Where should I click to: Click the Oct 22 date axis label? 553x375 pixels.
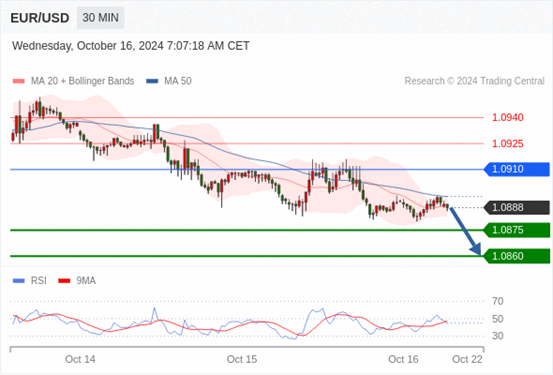click(x=467, y=359)
